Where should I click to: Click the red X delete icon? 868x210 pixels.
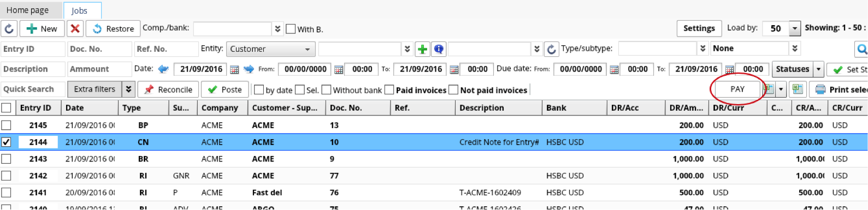75,29
